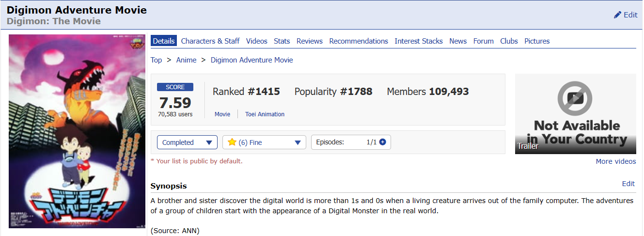Image resolution: width=644 pixels, height=236 pixels.
Task: Open the Forum tab
Action: click(x=484, y=41)
